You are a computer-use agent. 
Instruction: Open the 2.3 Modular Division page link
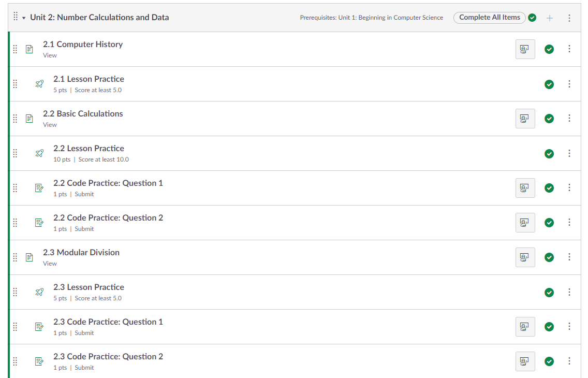coord(81,253)
